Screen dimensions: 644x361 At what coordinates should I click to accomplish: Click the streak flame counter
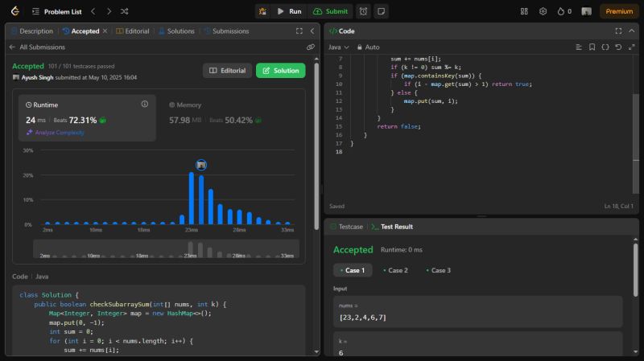[564, 11]
